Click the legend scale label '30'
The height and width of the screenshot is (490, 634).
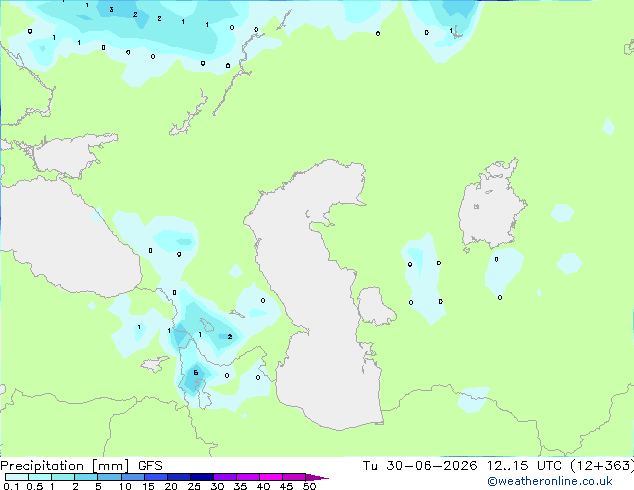tap(217, 486)
